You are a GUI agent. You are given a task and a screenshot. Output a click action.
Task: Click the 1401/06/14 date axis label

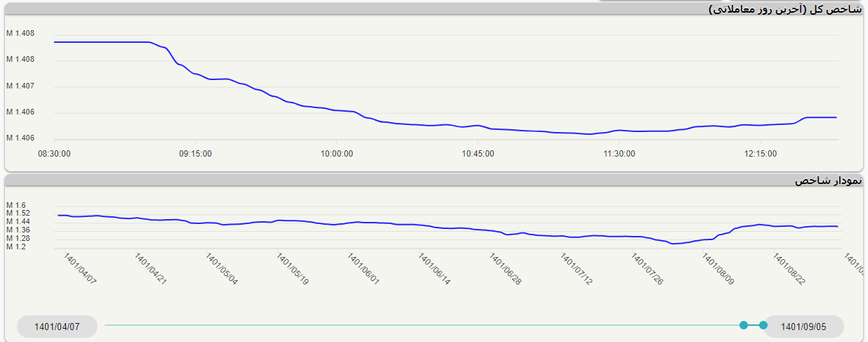point(435,270)
